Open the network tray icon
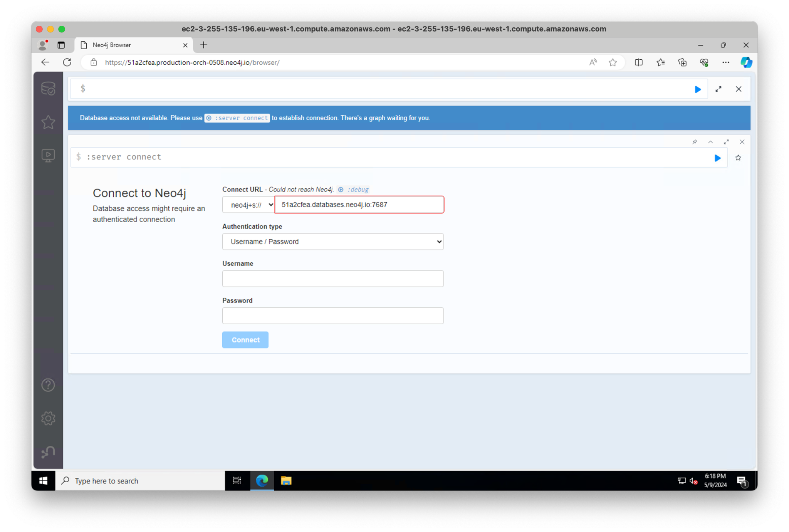 (682, 481)
